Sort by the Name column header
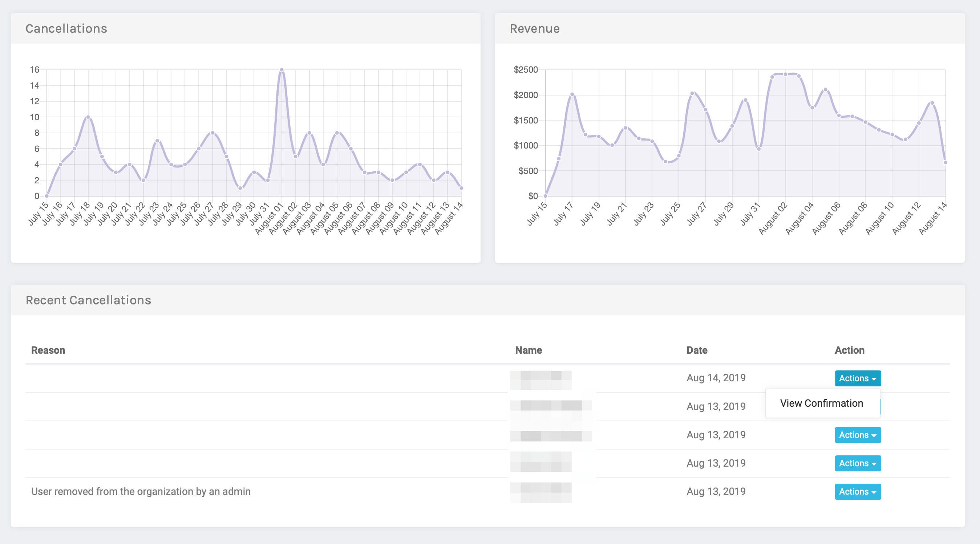Screen dimensions: 980x544 (529, 350)
